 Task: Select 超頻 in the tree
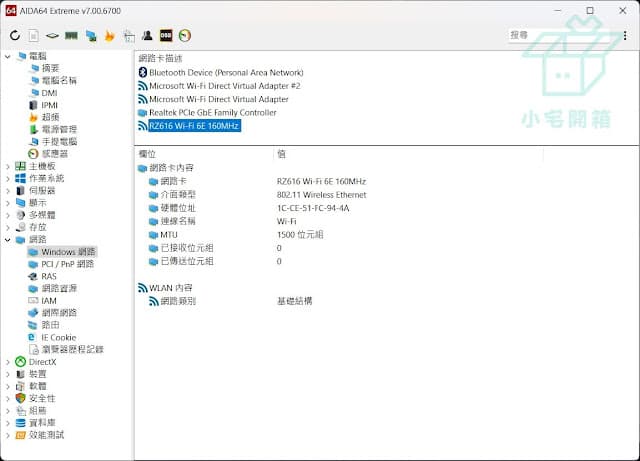[50, 117]
